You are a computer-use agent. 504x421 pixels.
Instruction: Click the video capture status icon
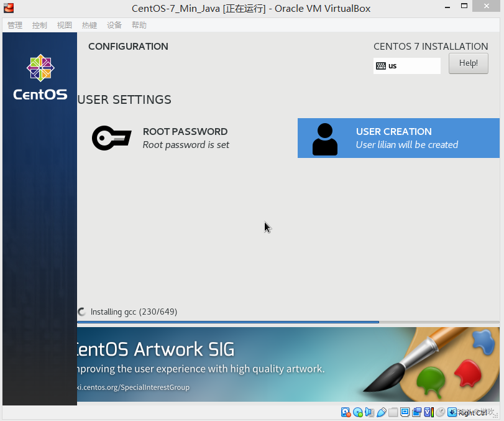click(x=417, y=412)
